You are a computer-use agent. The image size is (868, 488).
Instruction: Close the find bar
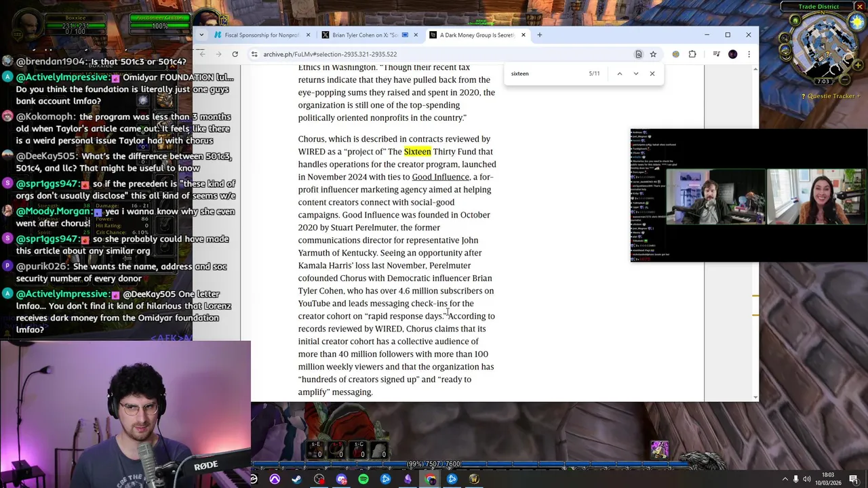tap(652, 73)
